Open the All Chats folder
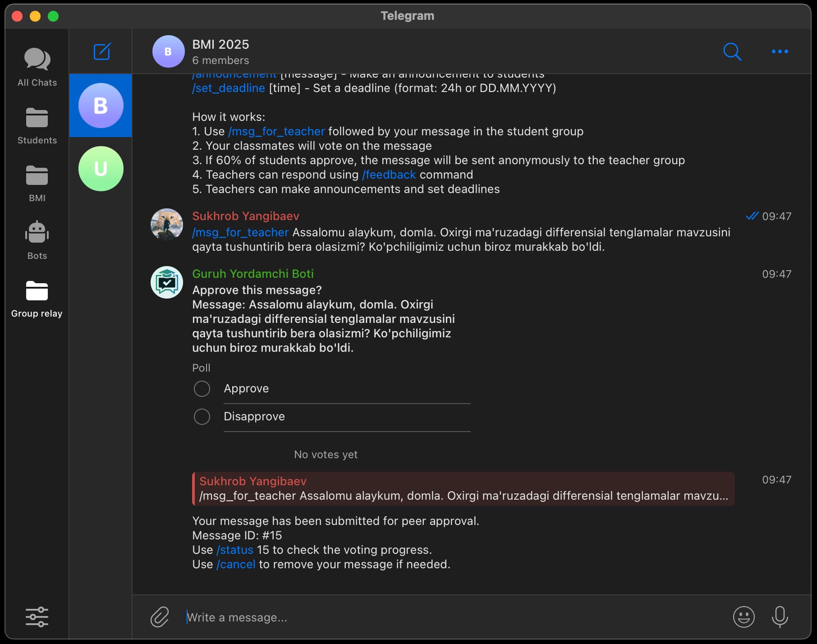 point(37,67)
